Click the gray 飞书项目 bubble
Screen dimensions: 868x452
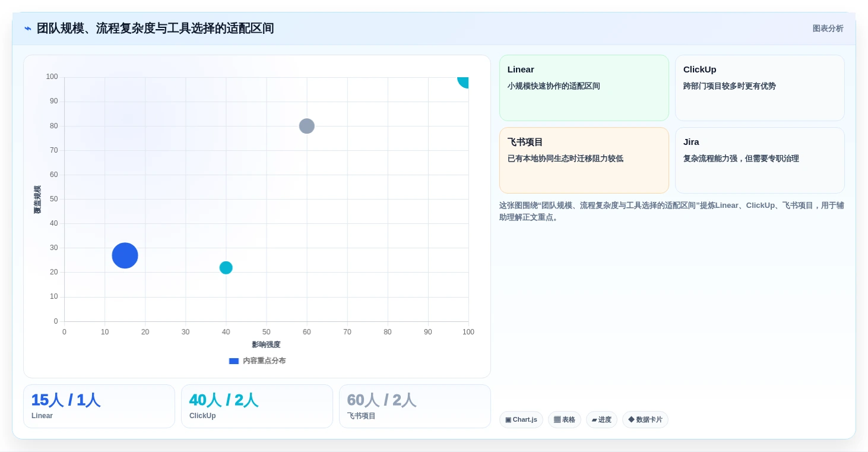307,126
